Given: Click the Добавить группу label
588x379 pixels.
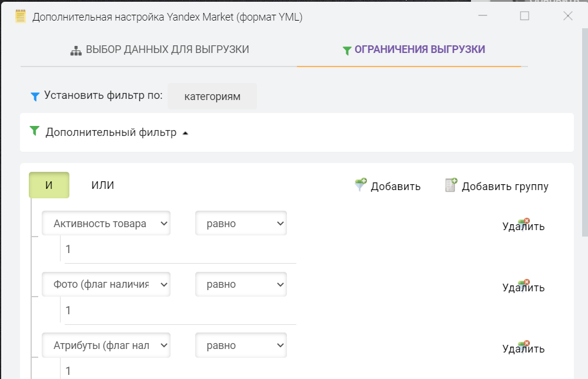Looking at the screenshot, I should point(505,187).
